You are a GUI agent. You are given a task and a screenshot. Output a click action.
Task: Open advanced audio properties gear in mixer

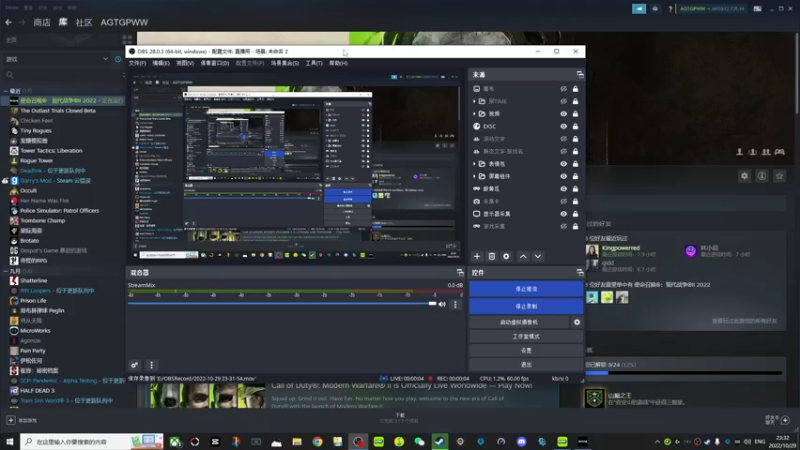click(134, 365)
